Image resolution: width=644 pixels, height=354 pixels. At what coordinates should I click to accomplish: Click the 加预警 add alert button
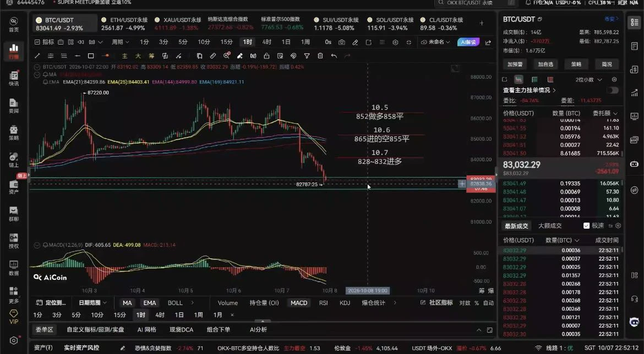[x=515, y=64]
